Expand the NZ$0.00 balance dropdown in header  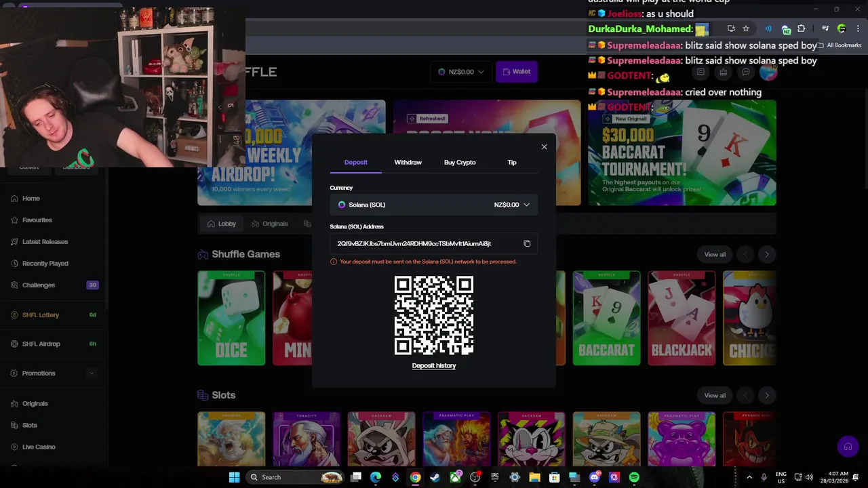coord(461,72)
